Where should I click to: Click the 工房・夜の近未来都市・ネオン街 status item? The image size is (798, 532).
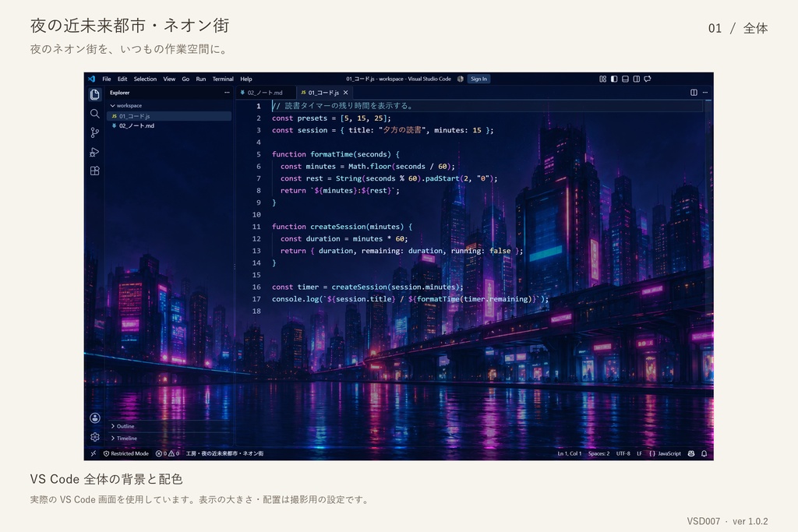pos(224,453)
